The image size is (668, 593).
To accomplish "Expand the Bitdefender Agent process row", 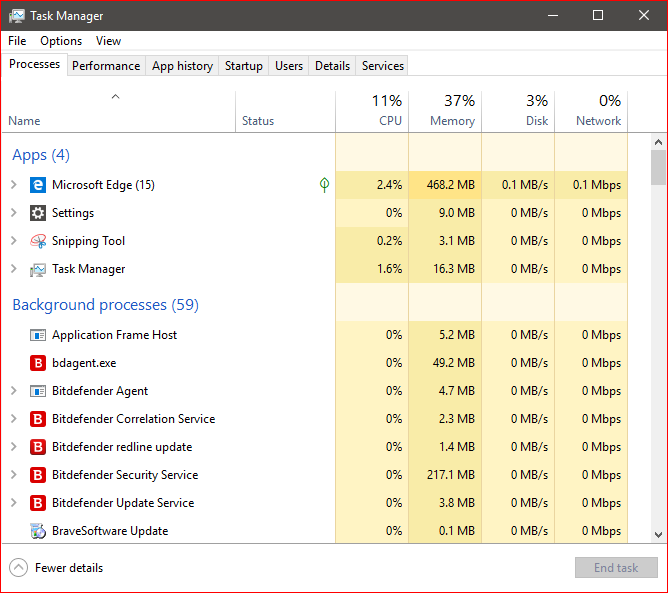I will (14, 391).
